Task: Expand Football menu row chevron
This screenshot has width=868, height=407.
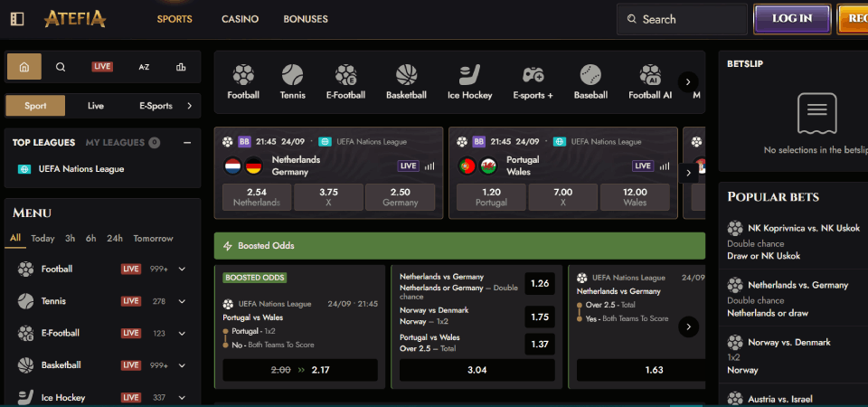Action: (182, 270)
